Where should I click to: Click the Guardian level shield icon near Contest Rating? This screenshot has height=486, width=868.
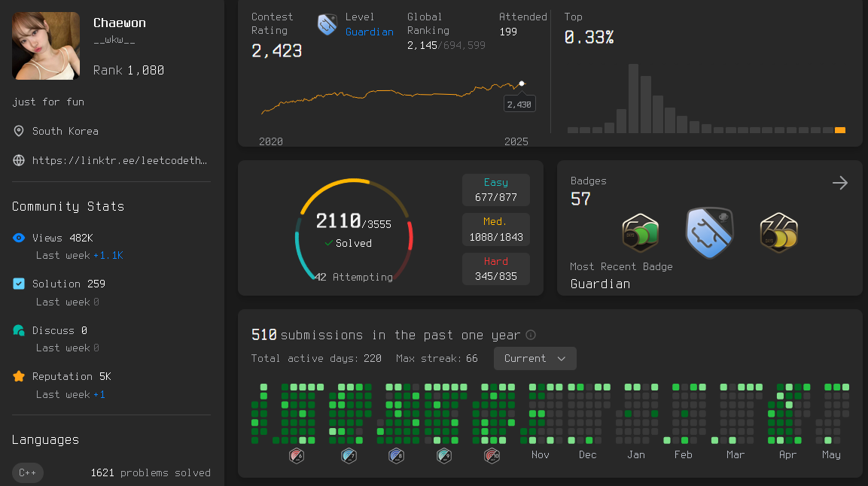327,24
